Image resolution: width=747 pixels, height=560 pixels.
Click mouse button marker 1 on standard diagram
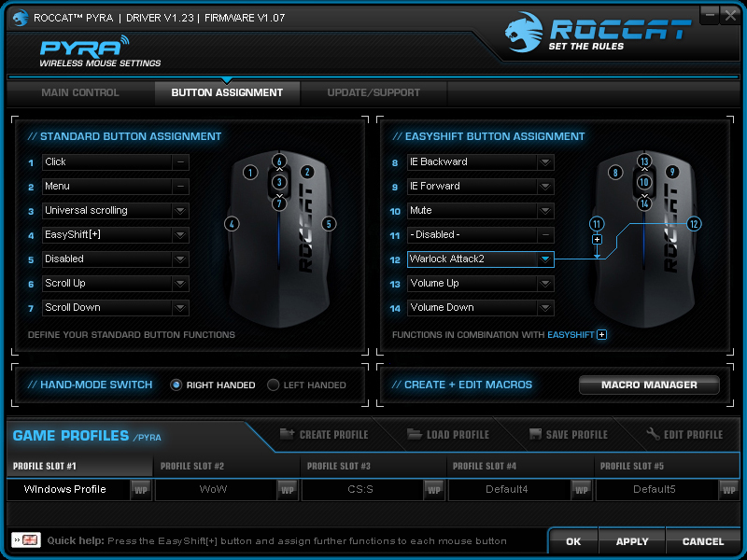pyautogui.click(x=250, y=172)
